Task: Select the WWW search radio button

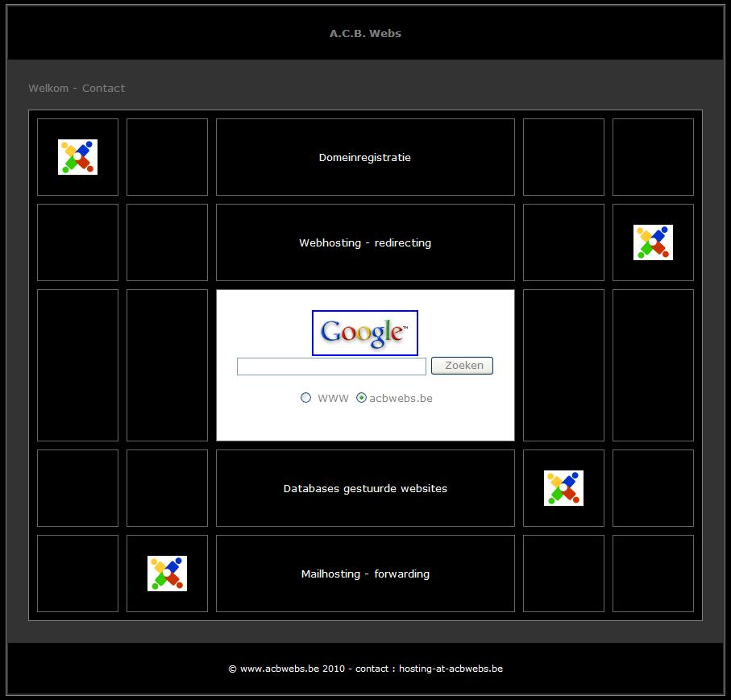Action: [x=305, y=398]
